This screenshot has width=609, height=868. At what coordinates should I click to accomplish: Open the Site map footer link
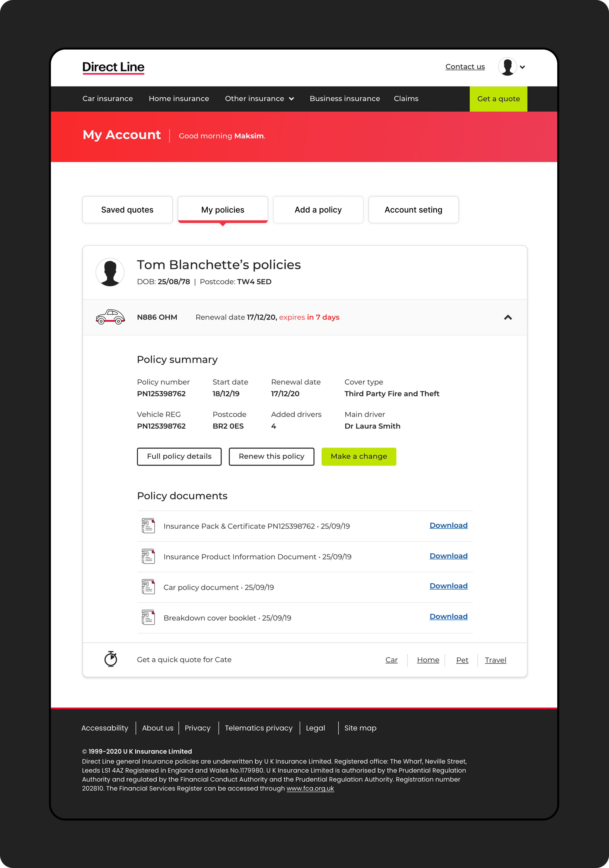pos(360,728)
